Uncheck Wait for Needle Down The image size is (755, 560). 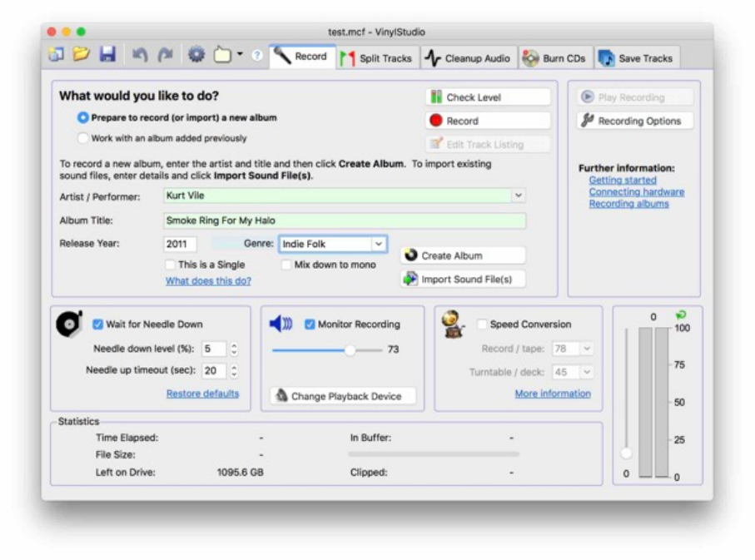[97, 324]
